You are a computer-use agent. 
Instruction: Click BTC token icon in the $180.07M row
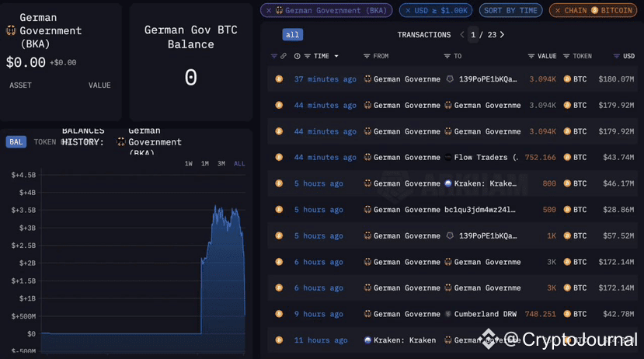567,78
